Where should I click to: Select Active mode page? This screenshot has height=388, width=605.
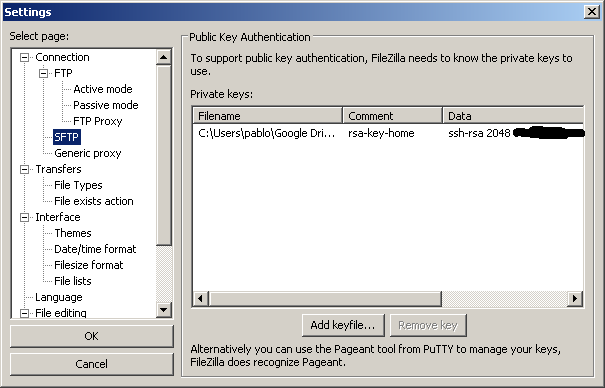click(x=103, y=89)
